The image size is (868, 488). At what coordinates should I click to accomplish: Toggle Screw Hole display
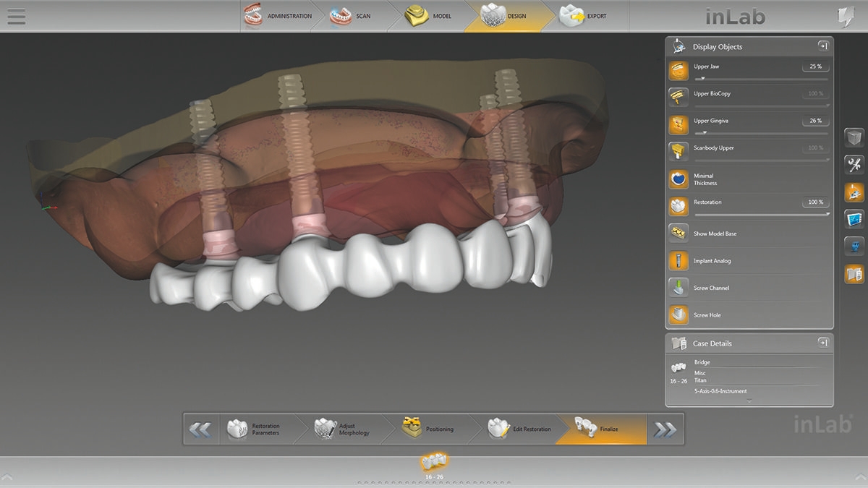coord(678,314)
